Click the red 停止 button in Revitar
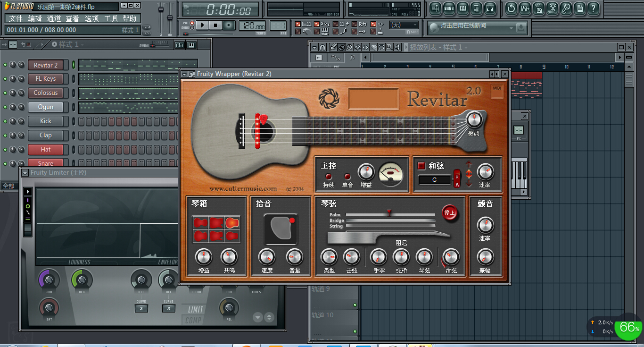 [449, 212]
